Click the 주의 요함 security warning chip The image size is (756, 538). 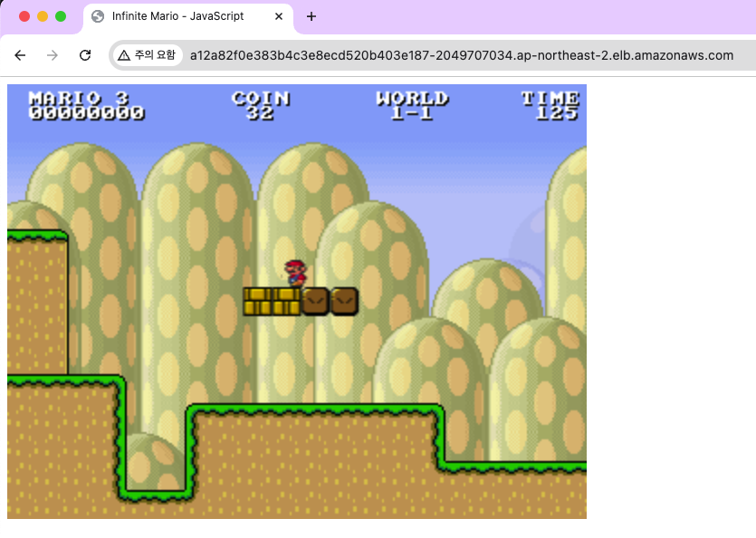tap(148, 55)
